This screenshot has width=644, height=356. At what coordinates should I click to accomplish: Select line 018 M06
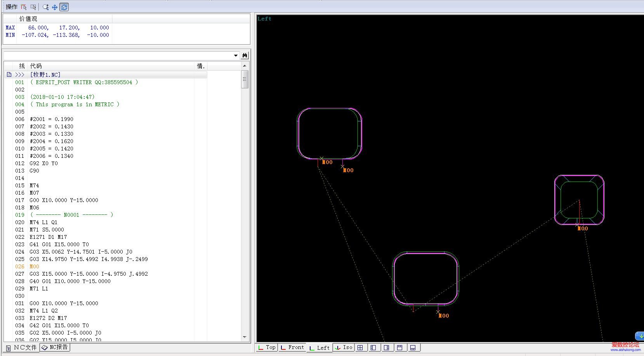106,207
